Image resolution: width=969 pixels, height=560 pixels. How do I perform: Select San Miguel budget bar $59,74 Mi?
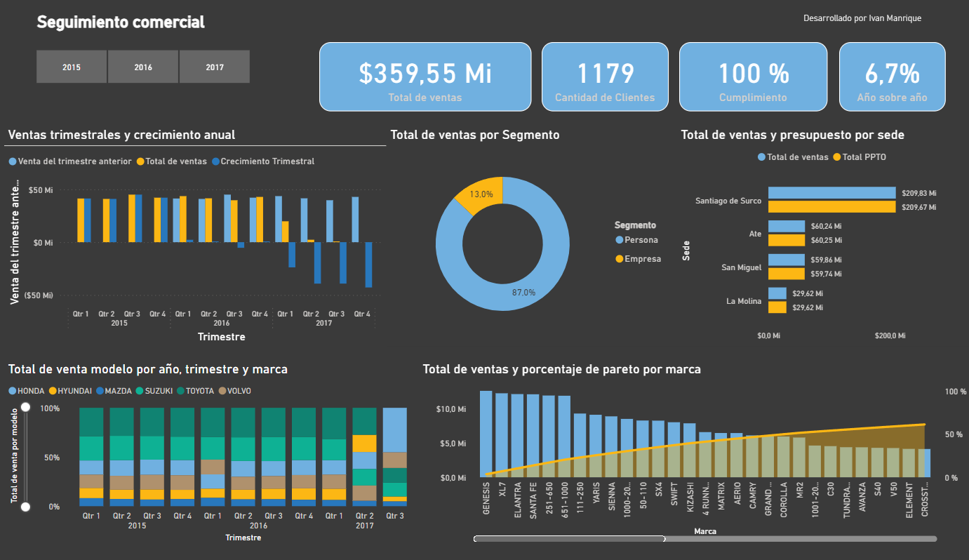tap(787, 274)
